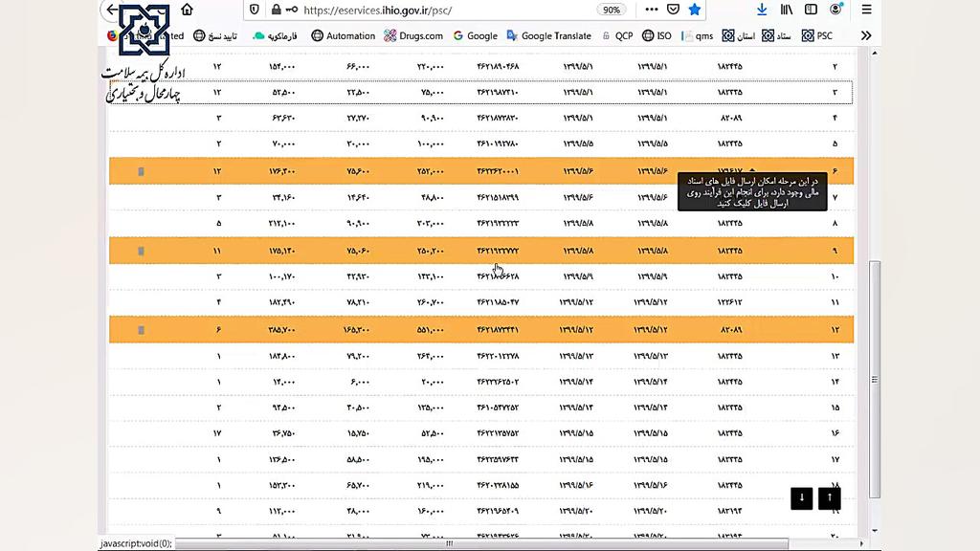Open the Firefox home page icon

tap(187, 10)
